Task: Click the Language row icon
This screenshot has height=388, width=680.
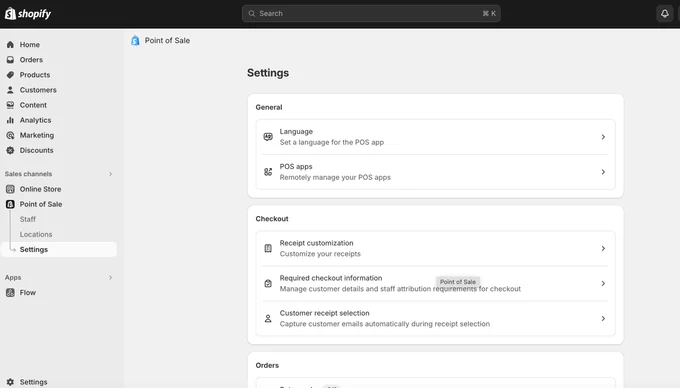Action: tap(268, 137)
